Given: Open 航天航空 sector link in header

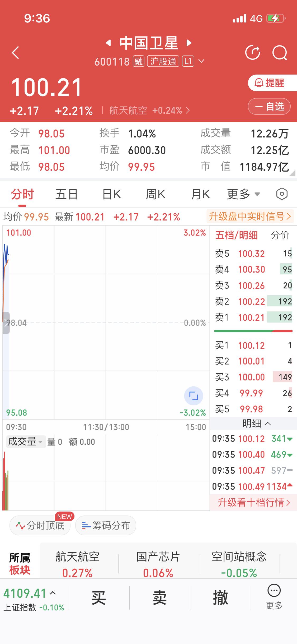Looking at the screenshot, I should coord(149,111).
